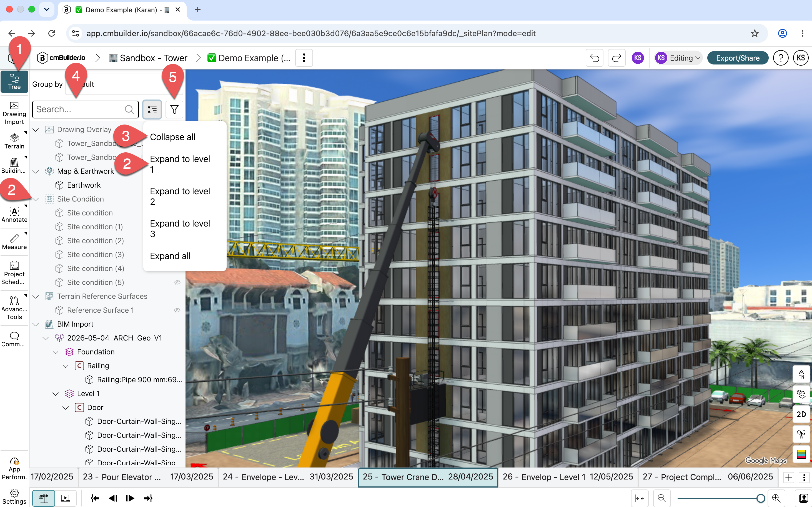Screen dimensions: 812x507
Task: Click the map layers color legend icon
Action: click(x=801, y=454)
